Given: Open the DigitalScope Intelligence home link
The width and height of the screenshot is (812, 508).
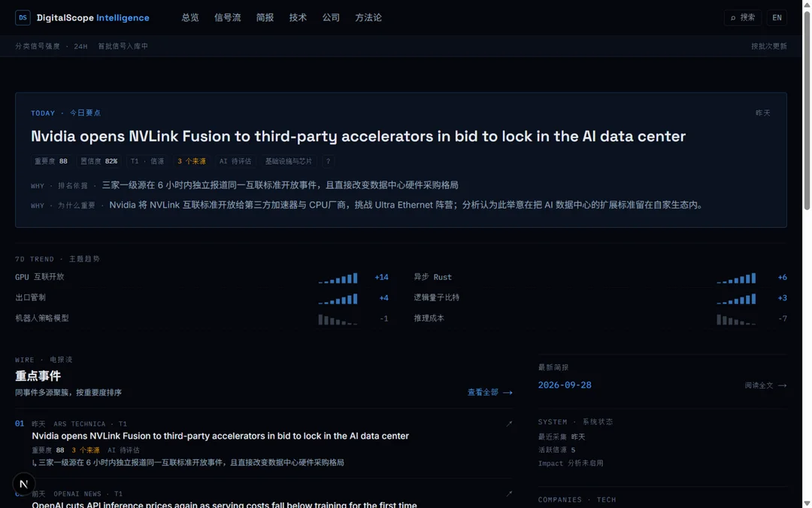Looking at the screenshot, I should pos(83,17).
